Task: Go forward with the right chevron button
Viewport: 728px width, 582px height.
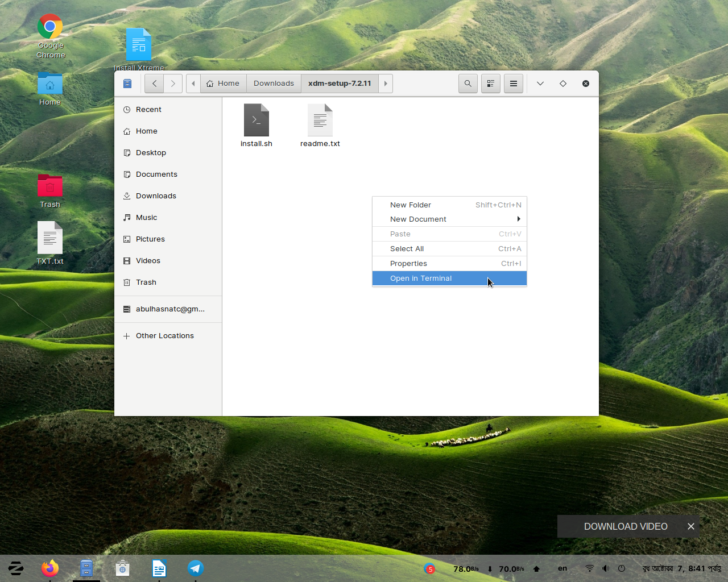Action: [173, 84]
